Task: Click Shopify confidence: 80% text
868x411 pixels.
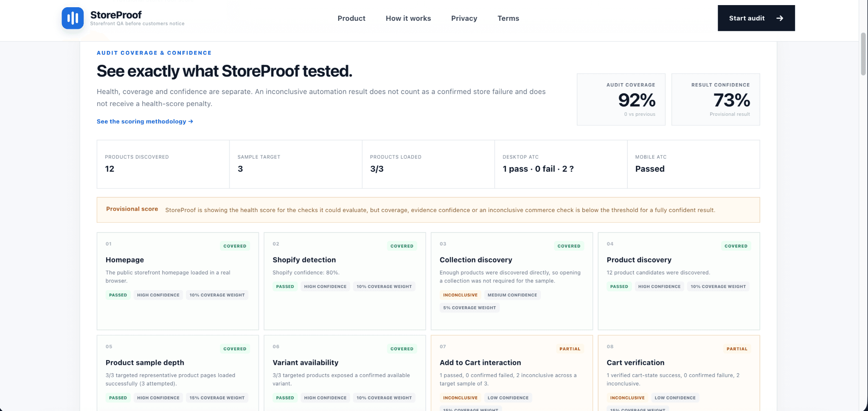Action: click(306, 272)
